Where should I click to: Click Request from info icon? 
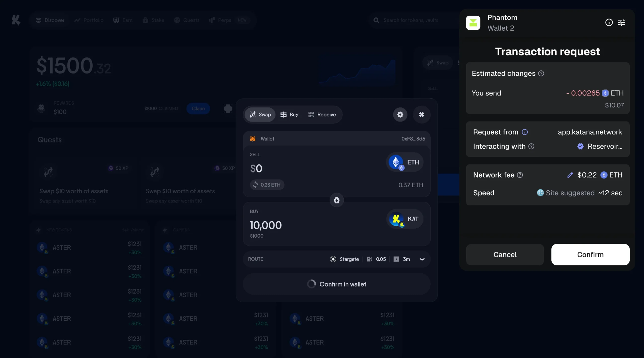[525, 132]
